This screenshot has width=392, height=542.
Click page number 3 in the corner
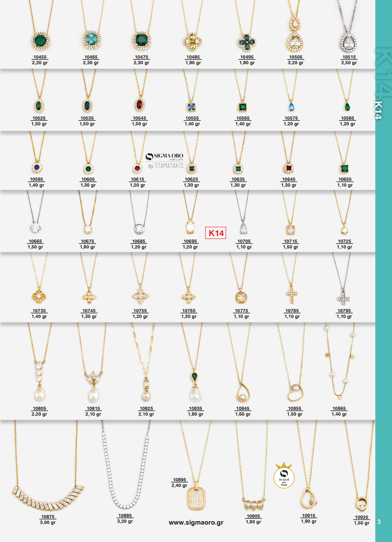point(379,522)
